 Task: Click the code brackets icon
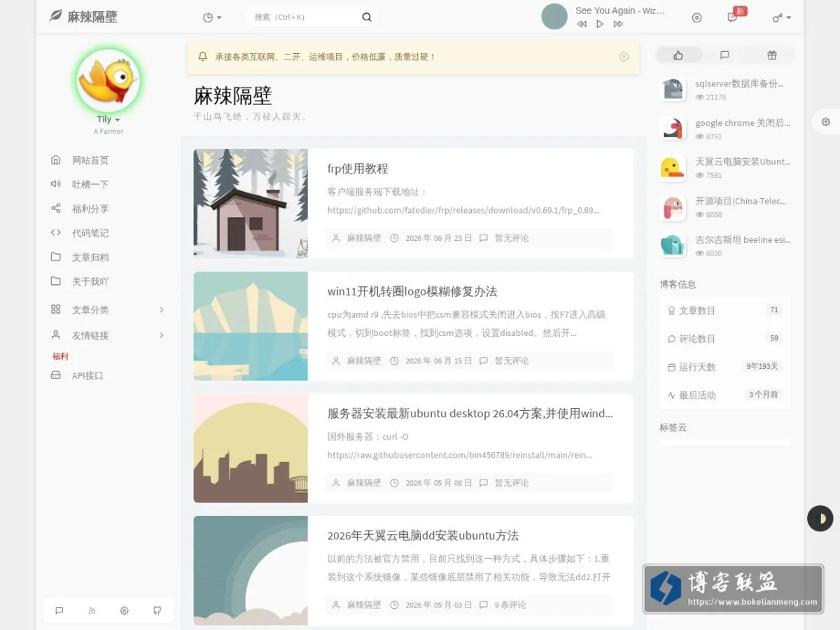[x=56, y=232]
